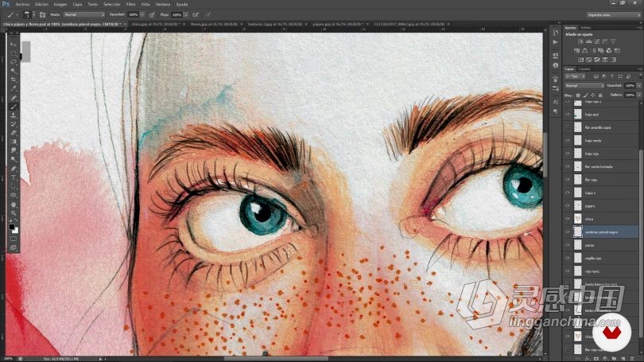The width and height of the screenshot is (644, 362).
Task: Open the brush panel toggle icon
Action: tap(43, 15)
